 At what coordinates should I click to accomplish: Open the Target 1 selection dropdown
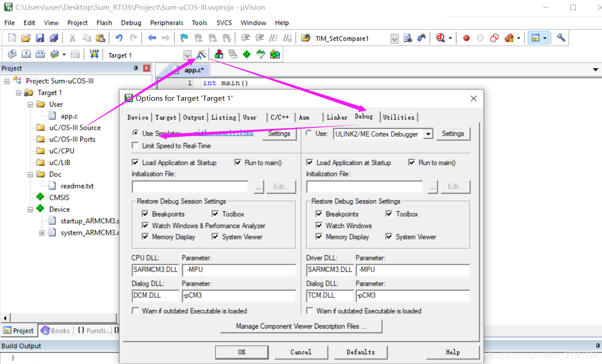[187, 55]
